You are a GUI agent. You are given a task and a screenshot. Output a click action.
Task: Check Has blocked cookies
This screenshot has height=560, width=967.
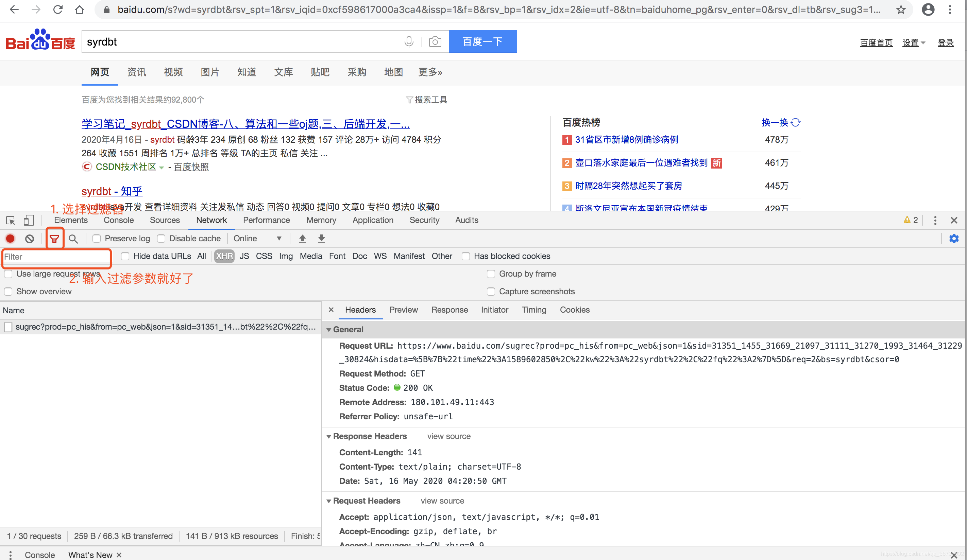466,256
